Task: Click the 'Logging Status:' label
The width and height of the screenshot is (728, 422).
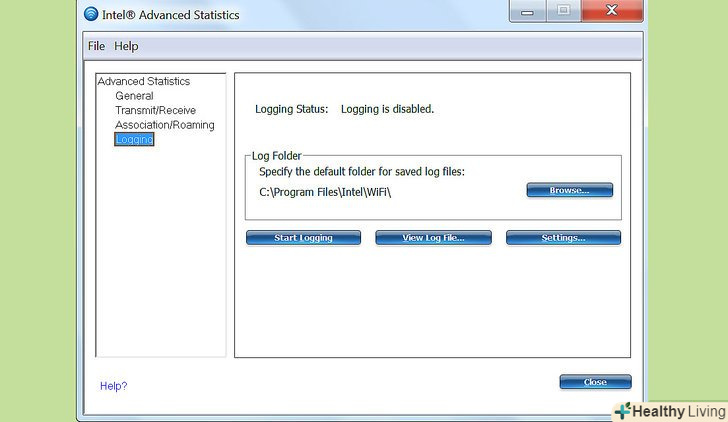Action: click(292, 109)
